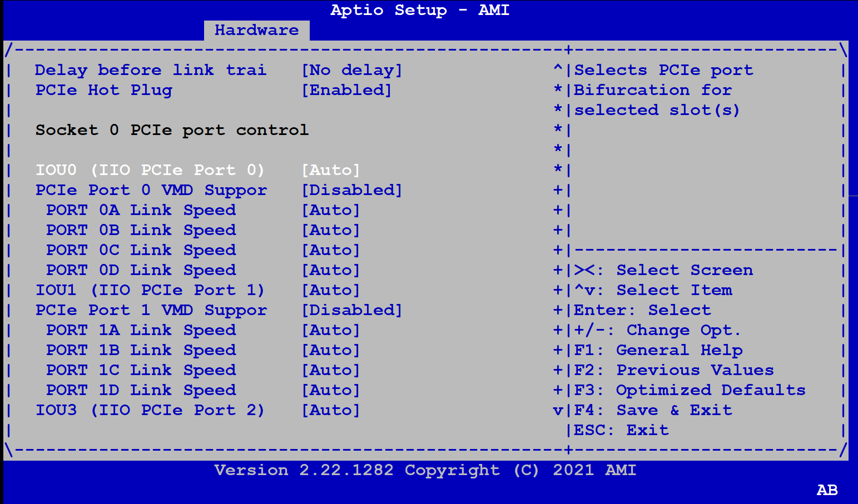The width and height of the screenshot is (858, 504).
Task: Click the down scroll indicator arrow
Action: coord(557,410)
